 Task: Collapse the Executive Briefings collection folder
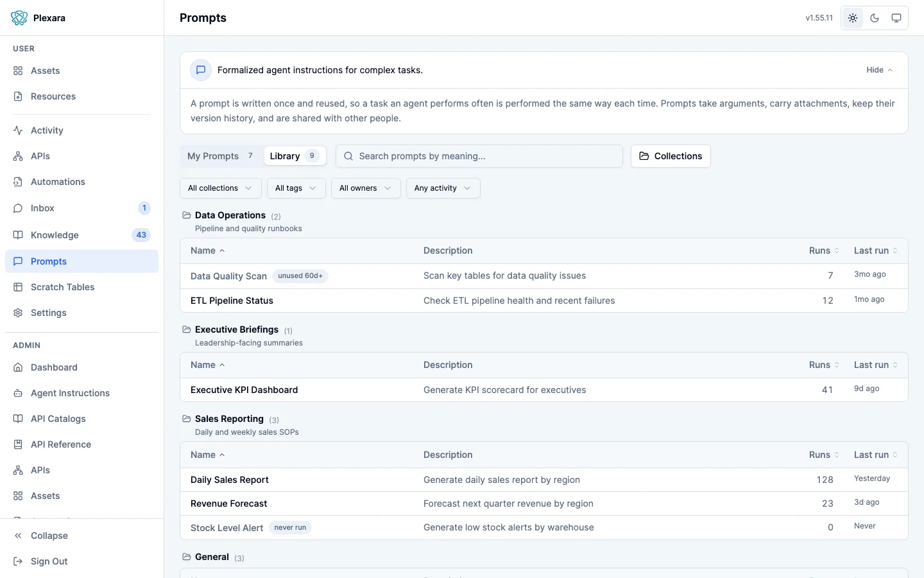pyautogui.click(x=187, y=329)
